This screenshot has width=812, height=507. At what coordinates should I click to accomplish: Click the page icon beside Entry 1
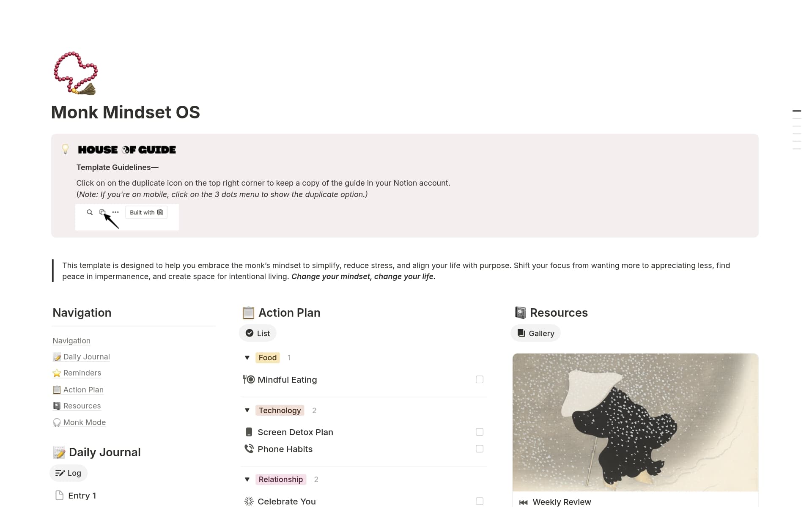[60, 495]
